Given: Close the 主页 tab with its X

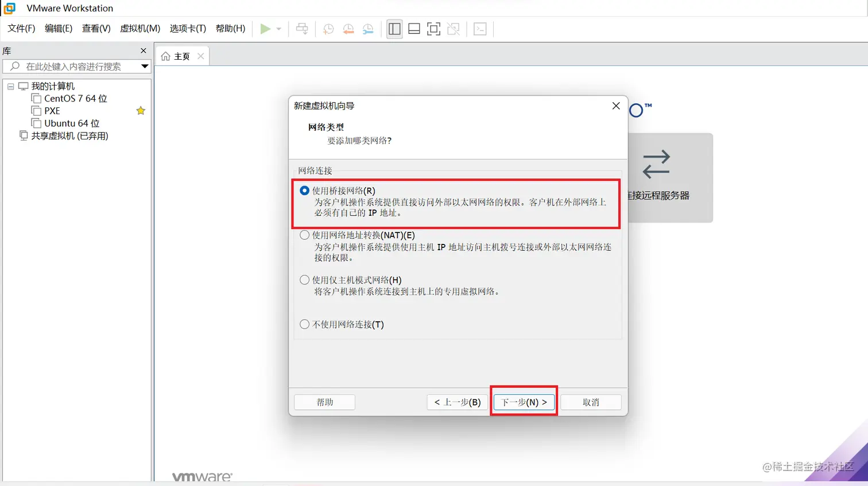Looking at the screenshot, I should 200,56.
